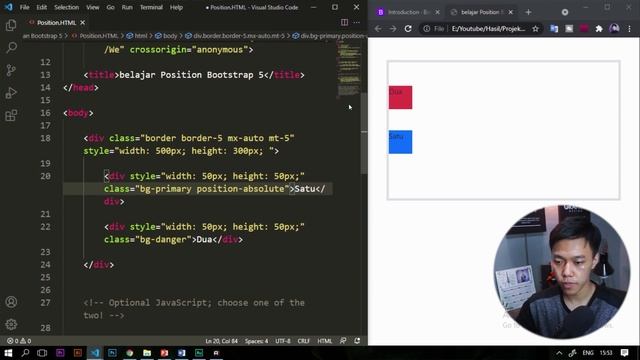Viewport: 640px width, 360px height.
Task: Open the Source Control view
Action: click(x=11, y=70)
